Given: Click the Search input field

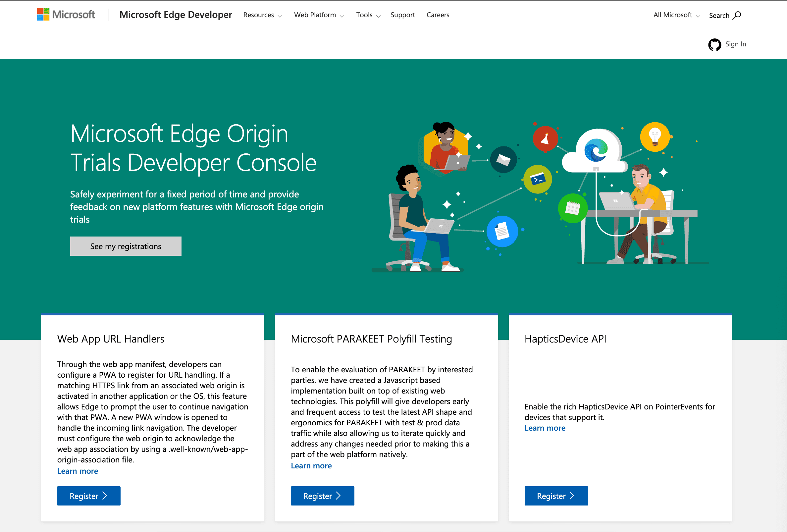Looking at the screenshot, I should coord(724,15).
